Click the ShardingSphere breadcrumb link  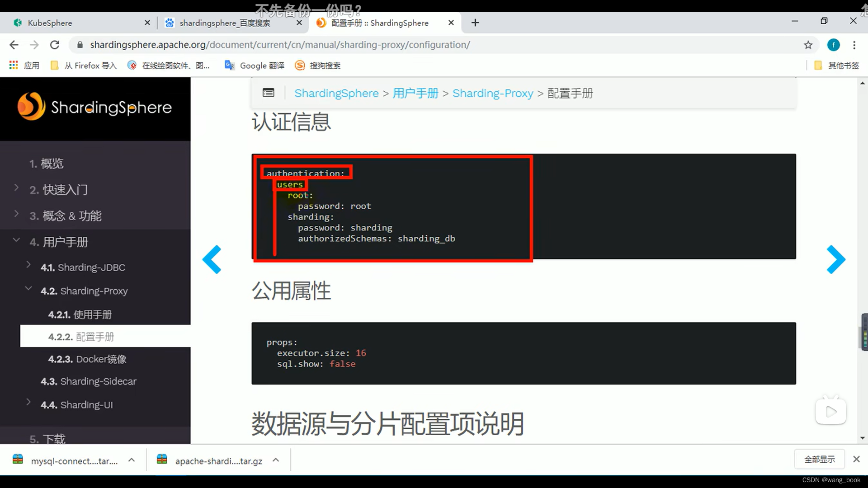336,93
